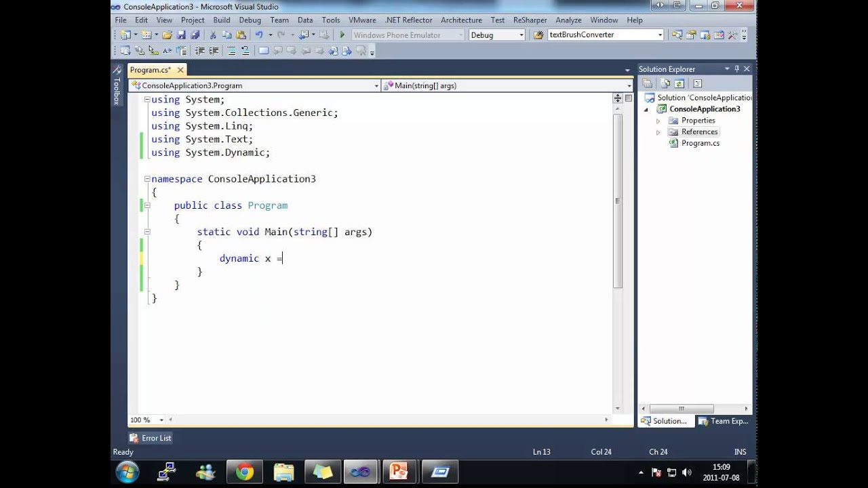Open the Windows Phone Emulator target dropdown

461,35
